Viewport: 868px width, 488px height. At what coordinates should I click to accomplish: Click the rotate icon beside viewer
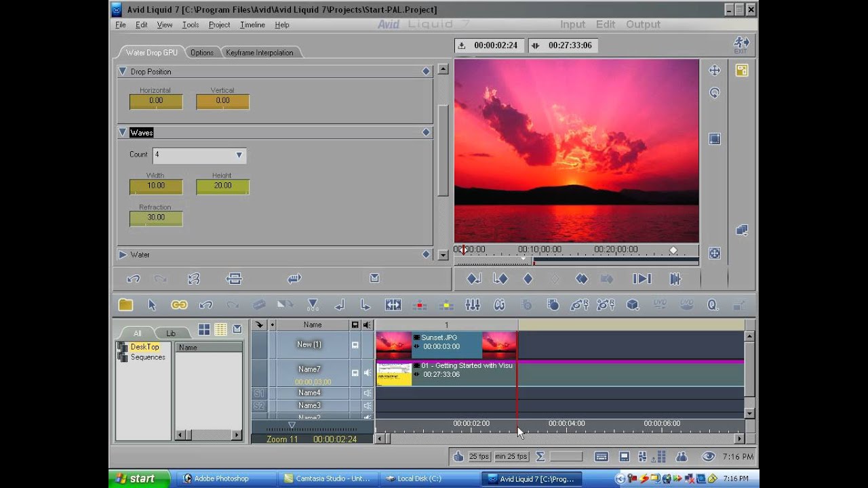pyautogui.click(x=714, y=93)
